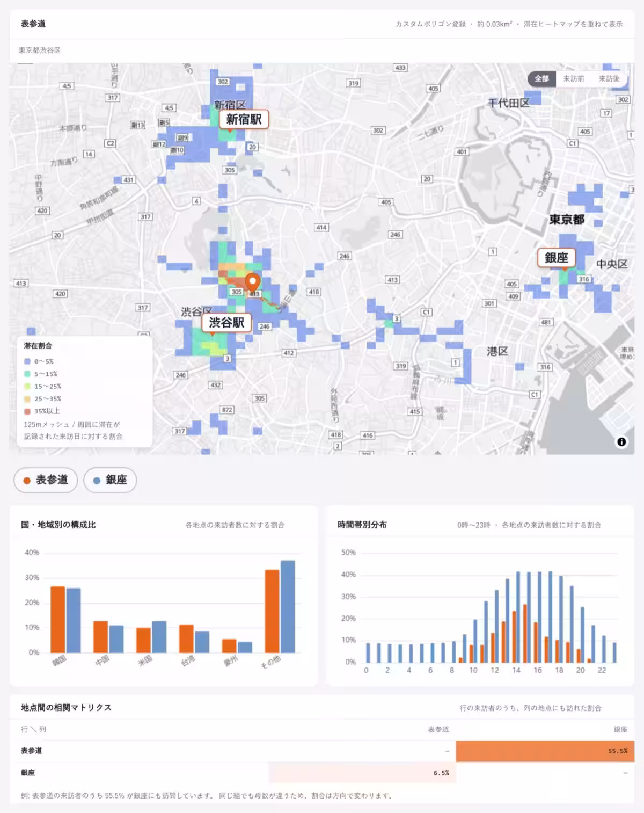Click the 国・地域別の構成比 chart title
This screenshot has width=644, height=813.
coord(58,525)
